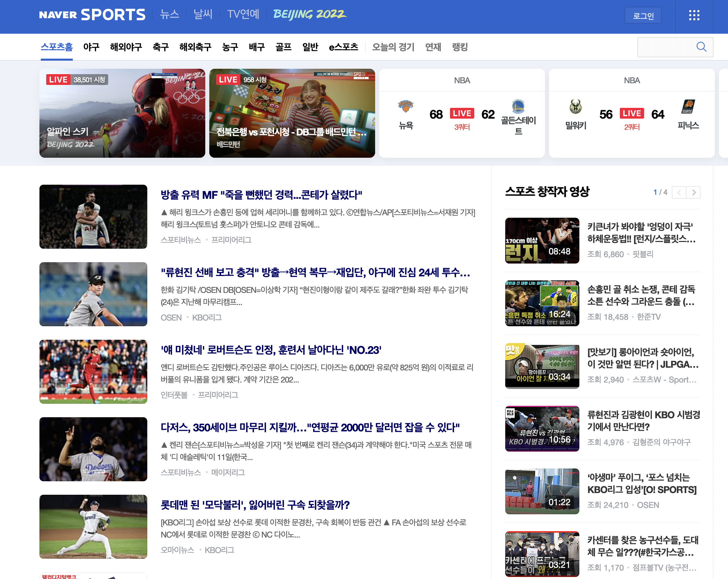
Task: Open the 방출 유력 MF article headline
Action: pyautogui.click(x=261, y=194)
